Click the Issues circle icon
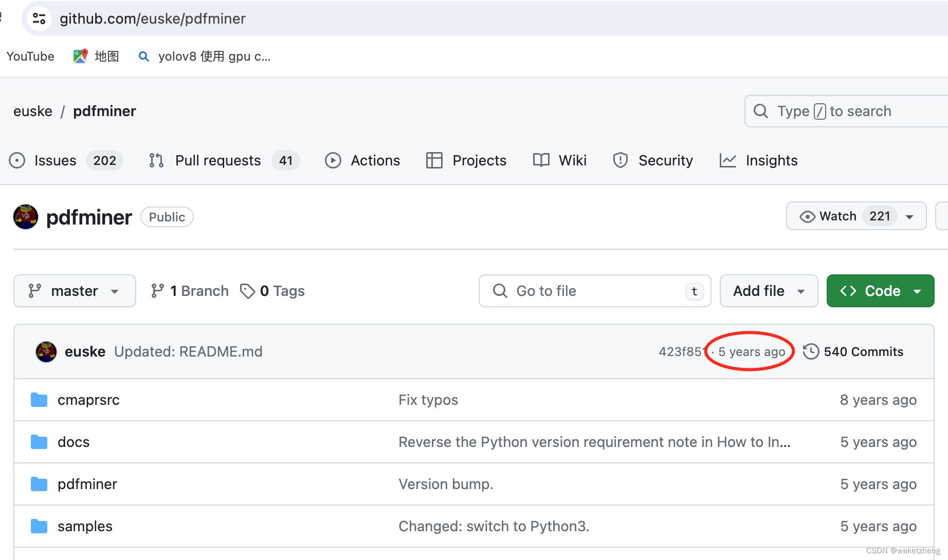948x560 pixels. pos(17,160)
